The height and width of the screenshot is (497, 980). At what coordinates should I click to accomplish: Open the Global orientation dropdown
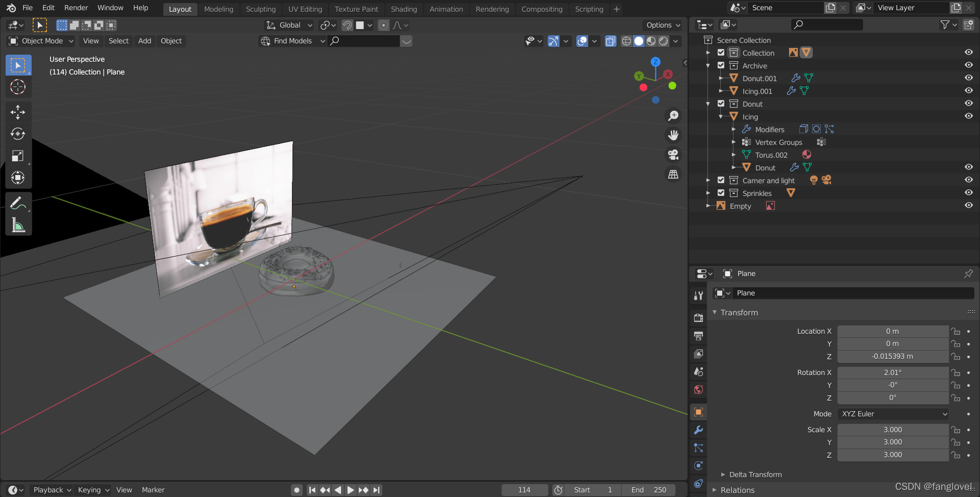coord(289,25)
